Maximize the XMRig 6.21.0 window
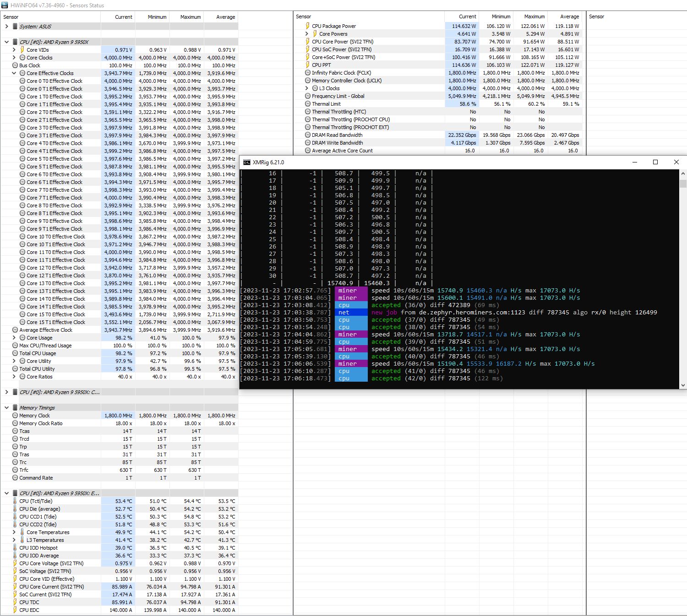Image resolution: width=687 pixels, height=616 pixels. pyautogui.click(x=655, y=162)
